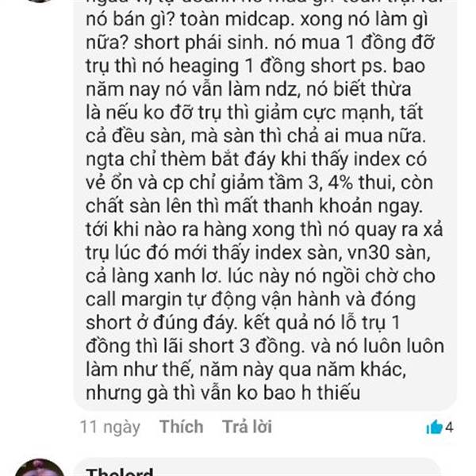
Task: Open the 11 ngày timestamp link
Action: point(110,427)
